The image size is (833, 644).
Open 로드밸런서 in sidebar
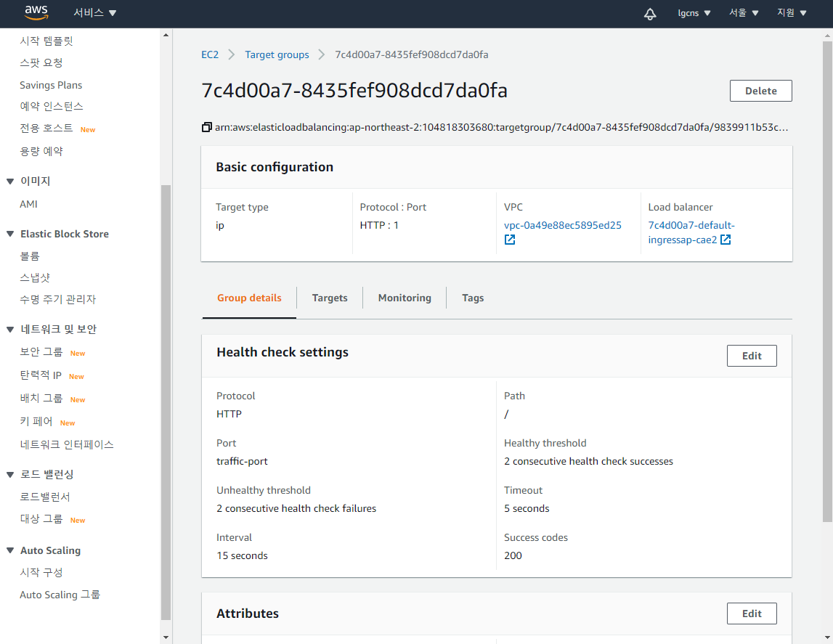[45, 497]
